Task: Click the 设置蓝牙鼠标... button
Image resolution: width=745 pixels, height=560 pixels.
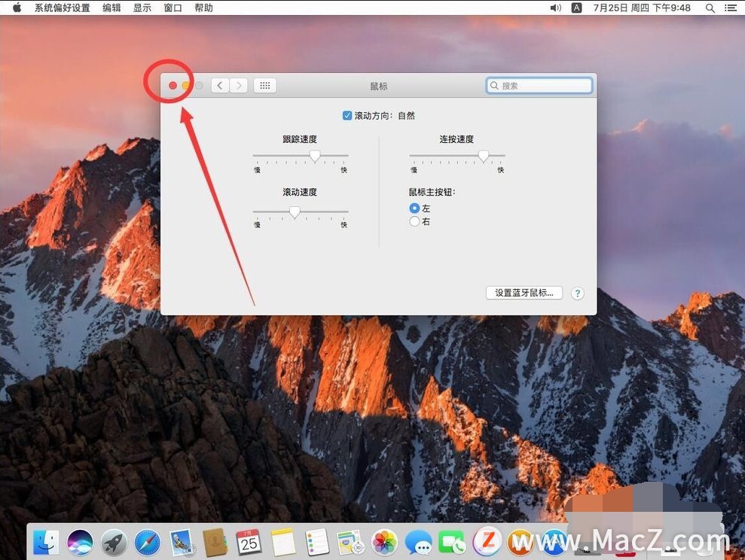Action: click(524, 293)
